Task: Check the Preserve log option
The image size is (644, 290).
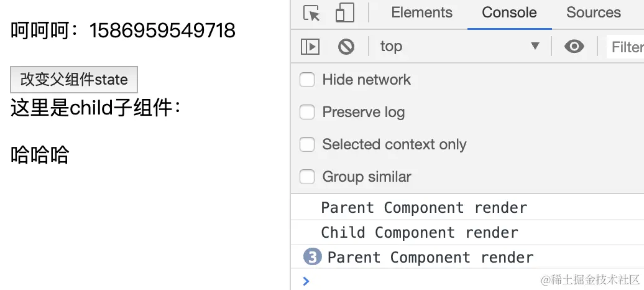Action: point(307,112)
